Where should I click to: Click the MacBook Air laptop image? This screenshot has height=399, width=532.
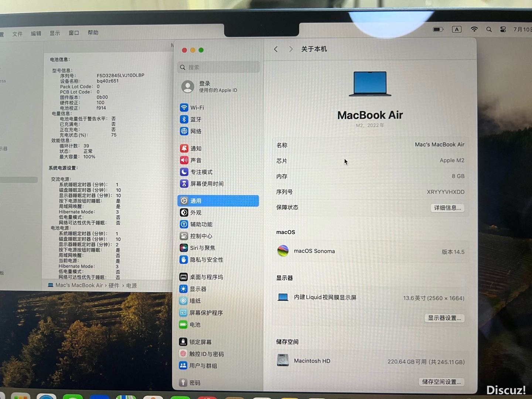(x=370, y=84)
